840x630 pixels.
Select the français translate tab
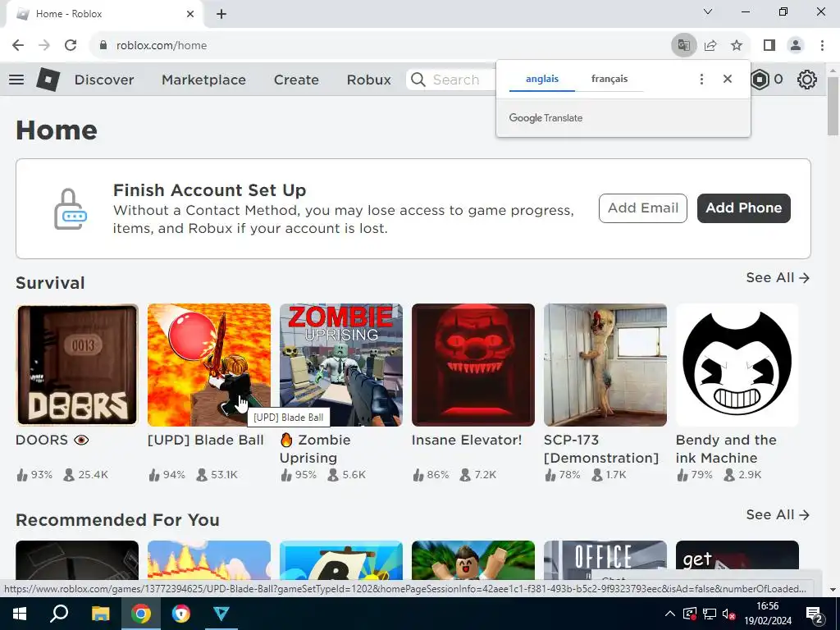[x=609, y=80]
